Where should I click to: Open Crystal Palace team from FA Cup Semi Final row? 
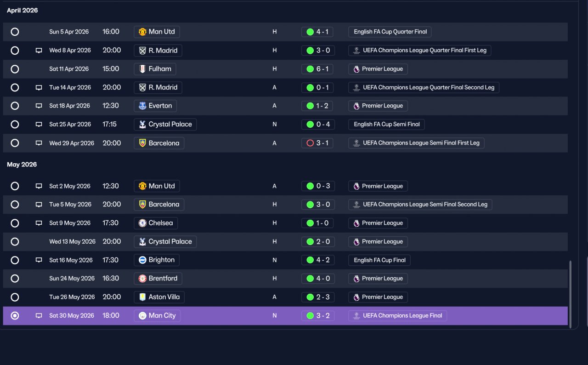click(165, 124)
